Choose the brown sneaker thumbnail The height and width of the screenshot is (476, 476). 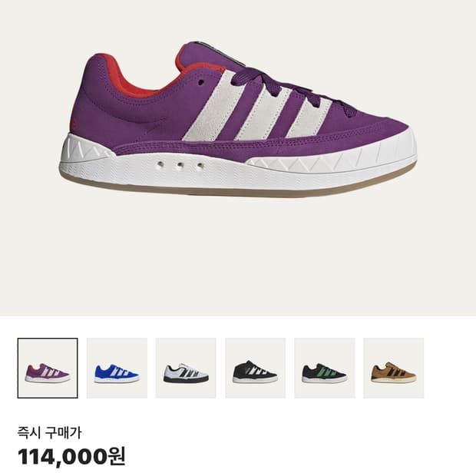tap(394, 368)
